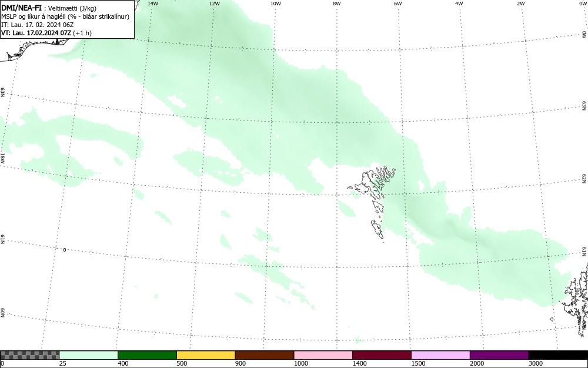
Task: Click the legend value "900"
Action: pyautogui.click(x=240, y=363)
